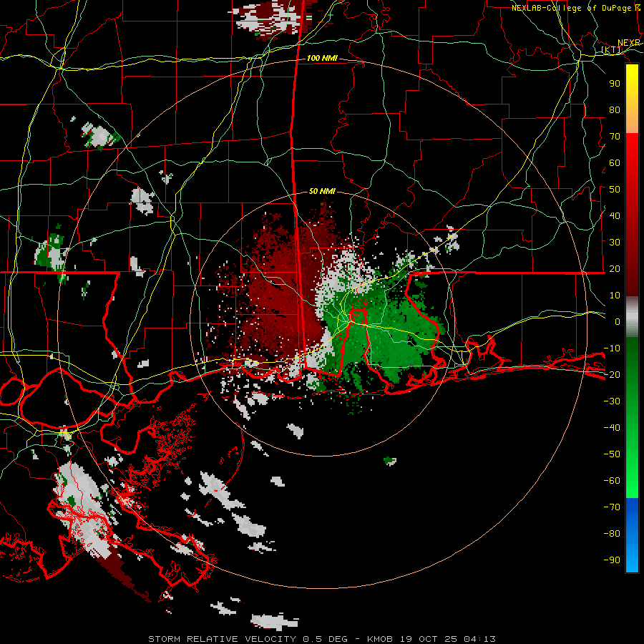Click the "NEXR" label above the color scale

point(629,43)
